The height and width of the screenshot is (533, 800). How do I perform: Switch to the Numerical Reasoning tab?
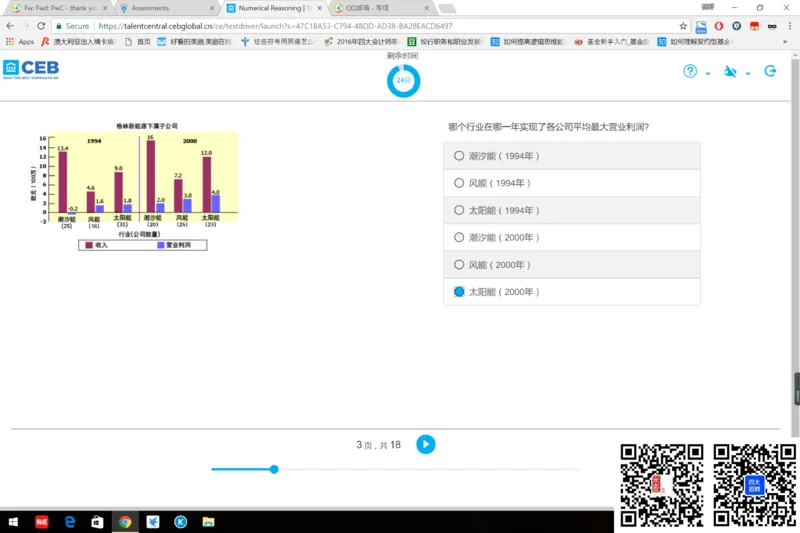click(274, 8)
